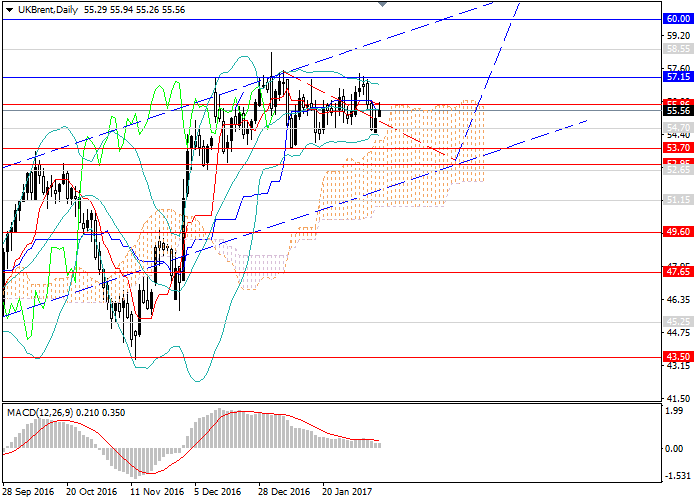Click the 0.00 MACD scale value

675,449
